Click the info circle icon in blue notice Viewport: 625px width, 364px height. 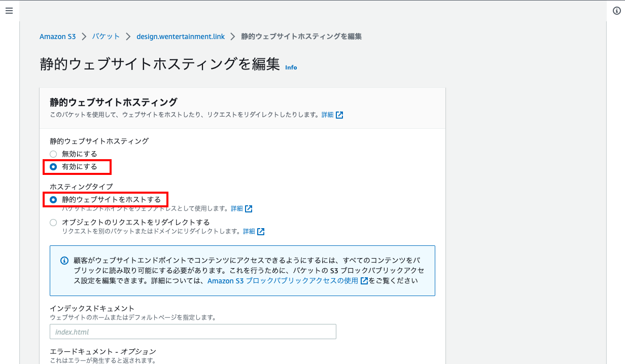[64, 261]
